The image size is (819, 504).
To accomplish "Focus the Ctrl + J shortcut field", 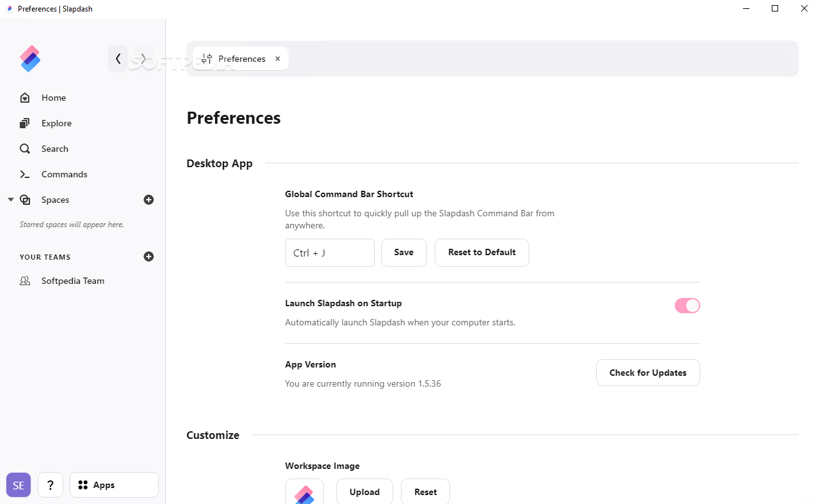I will tap(330, 253).
